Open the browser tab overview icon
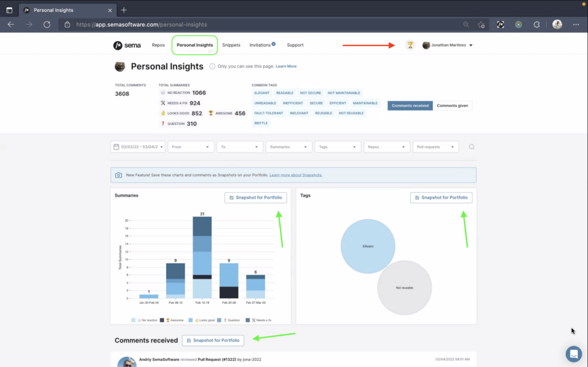 click(9, 10)
